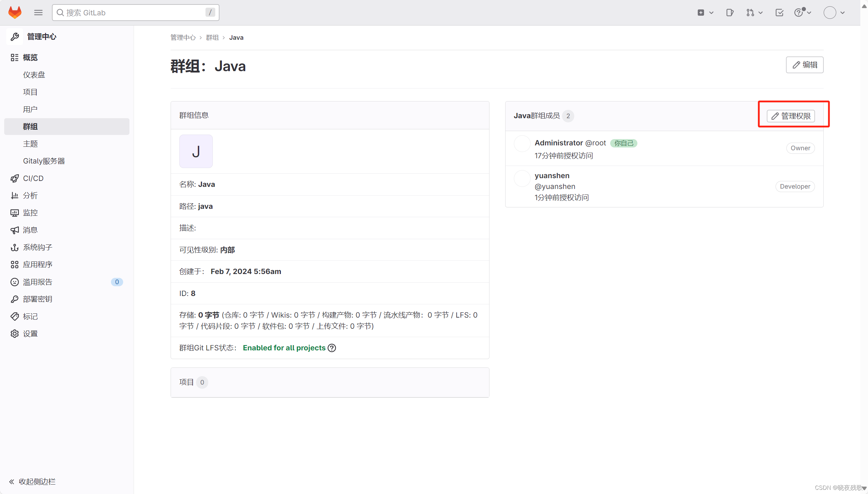868x494 pixels.
Task: Open the help question mark menu
Action: pos(802,13)
